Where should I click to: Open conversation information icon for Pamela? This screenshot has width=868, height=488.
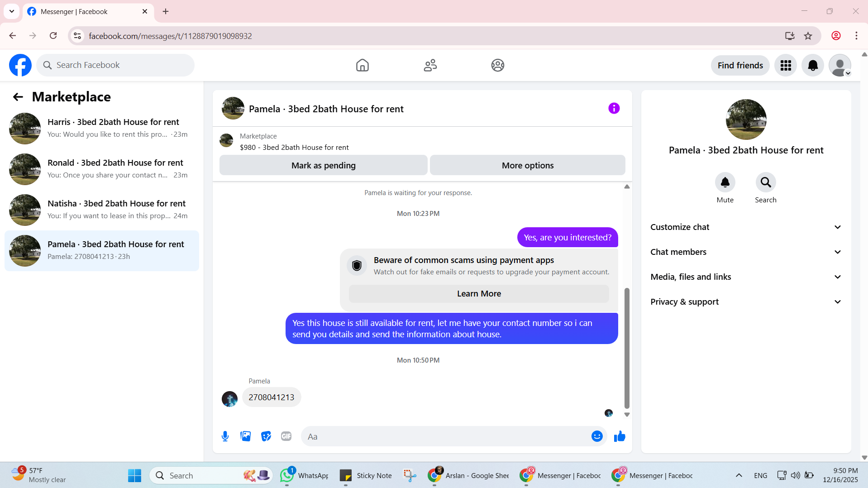point(614,108)
